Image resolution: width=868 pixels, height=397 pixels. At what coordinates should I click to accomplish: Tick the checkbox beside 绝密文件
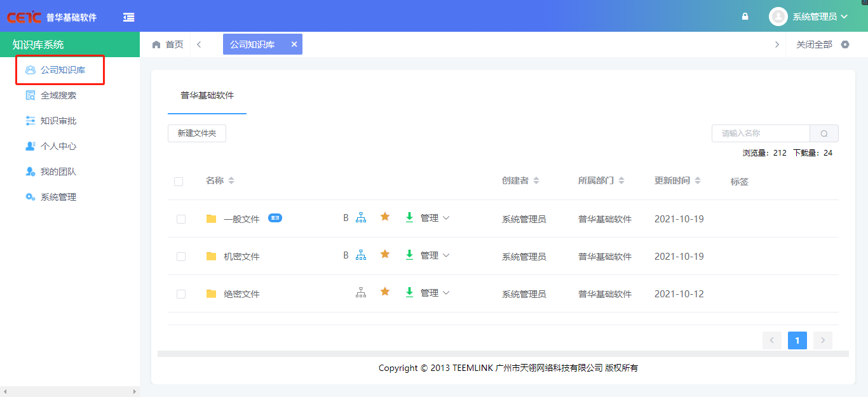coord(180,293)
